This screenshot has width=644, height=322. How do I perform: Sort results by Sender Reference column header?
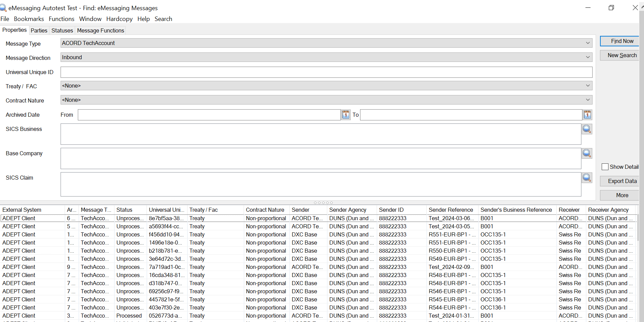tap(451, 210)
